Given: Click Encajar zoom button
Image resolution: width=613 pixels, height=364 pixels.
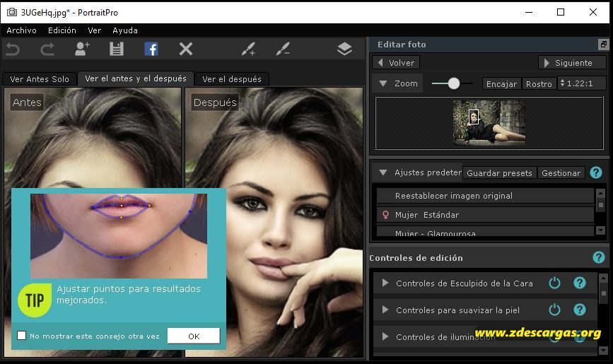Looking at the screenshot, I should click(x=501, y=83).
